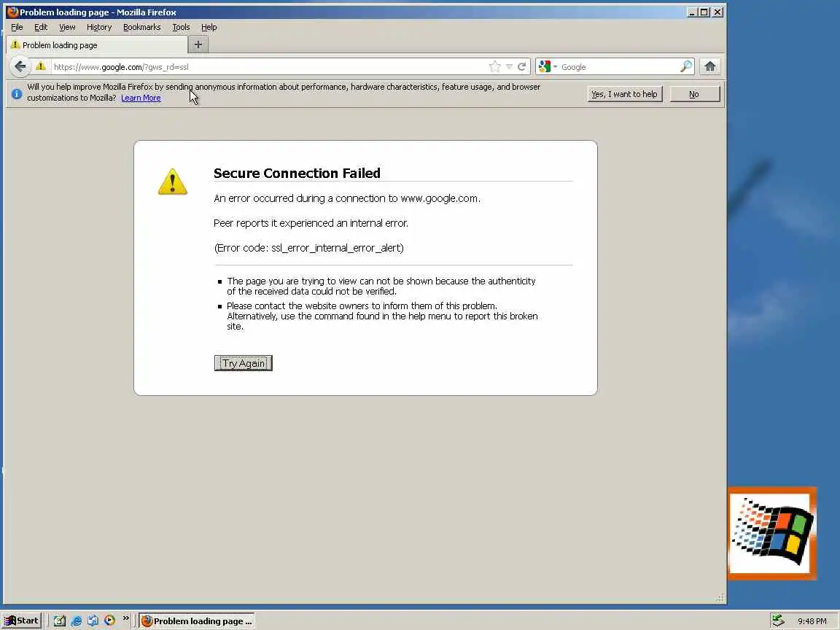Open the Bookmarks menu
The width and height of the screenshot is (840, 630).
[141, 27]
